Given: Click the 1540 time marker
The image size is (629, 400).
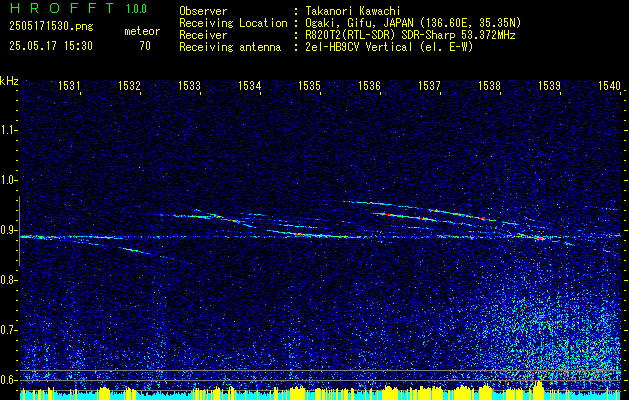Looking at the screenshot, I should point(609,85).
